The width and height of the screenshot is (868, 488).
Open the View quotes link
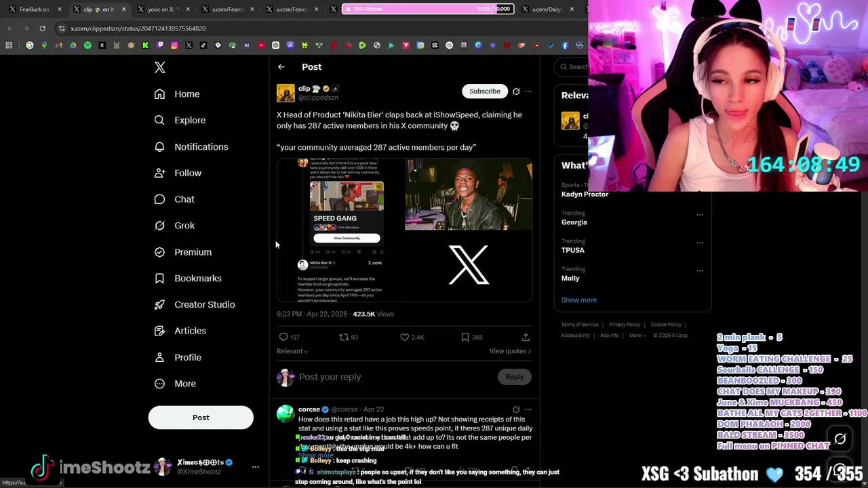pyautogui.click(x=510, y=351)
